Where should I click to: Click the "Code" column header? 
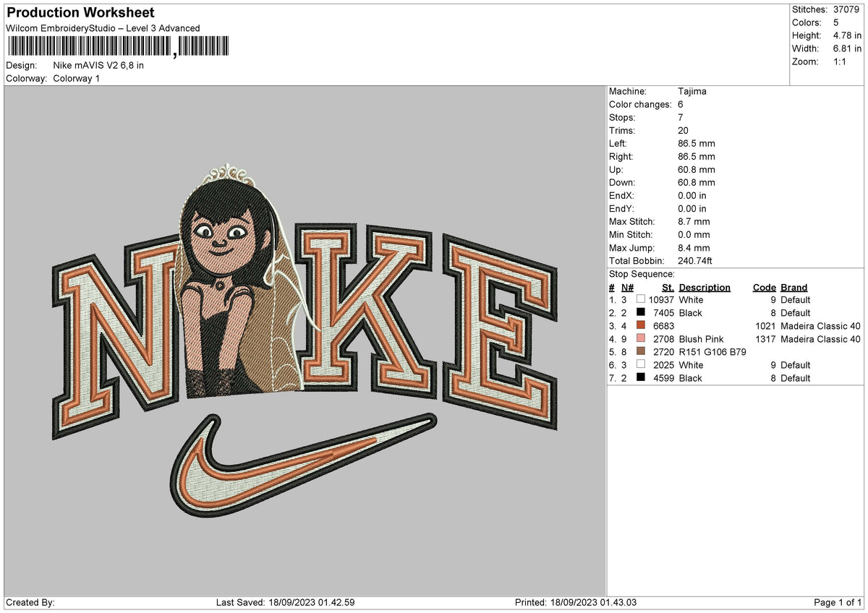click(x=764, y=287)
